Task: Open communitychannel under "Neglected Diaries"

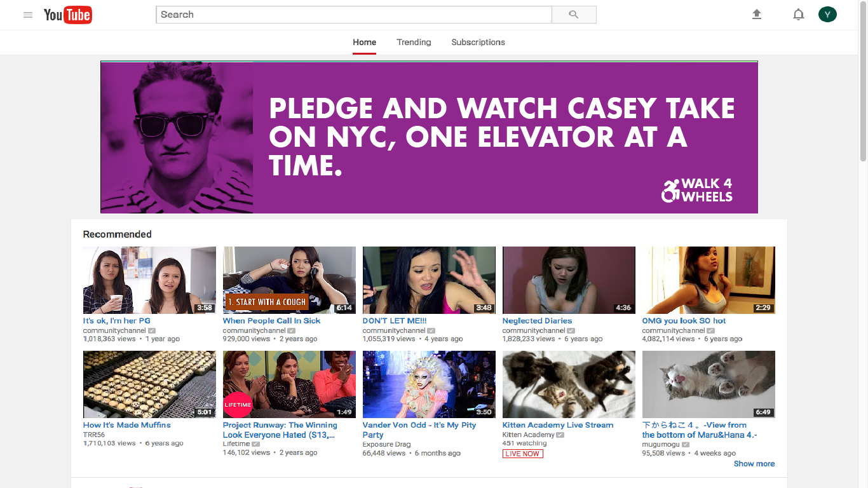Action: click(x=534, y=330)
